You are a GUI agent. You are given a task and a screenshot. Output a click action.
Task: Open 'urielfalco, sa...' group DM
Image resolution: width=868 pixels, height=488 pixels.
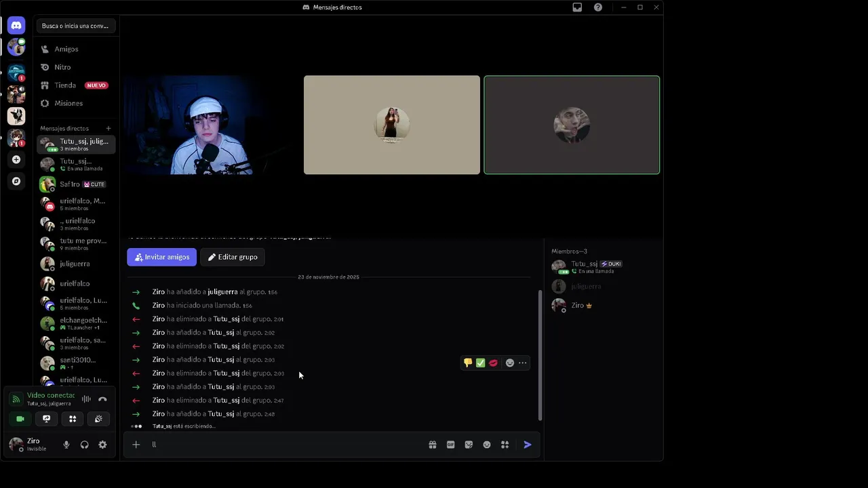pyautogui.click(x=76, y=343)
